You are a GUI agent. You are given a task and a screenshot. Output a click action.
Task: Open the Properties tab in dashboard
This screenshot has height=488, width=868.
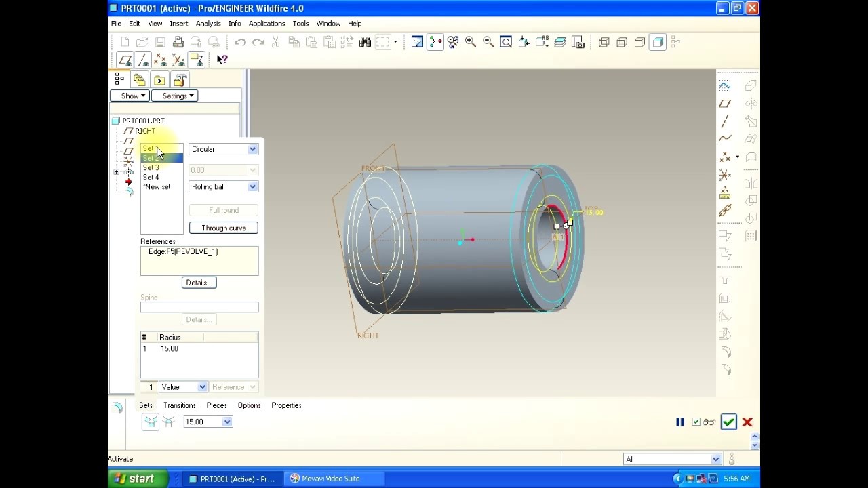tap(287, 405)
